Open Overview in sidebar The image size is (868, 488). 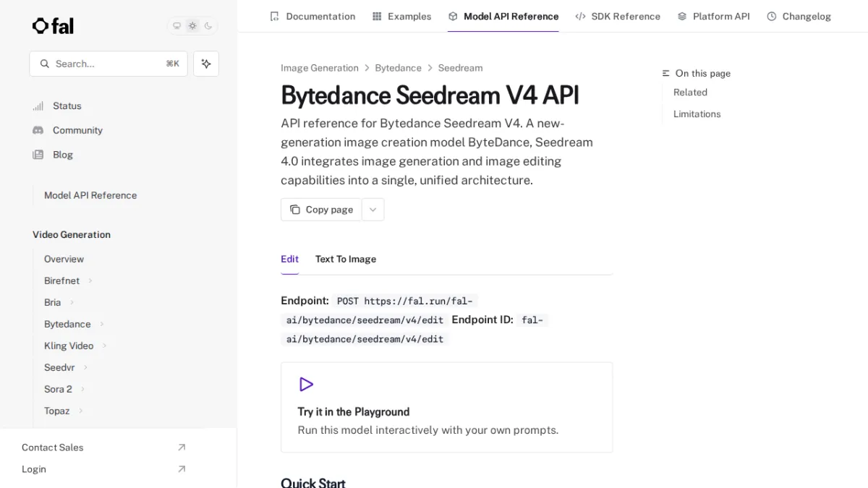64,259
